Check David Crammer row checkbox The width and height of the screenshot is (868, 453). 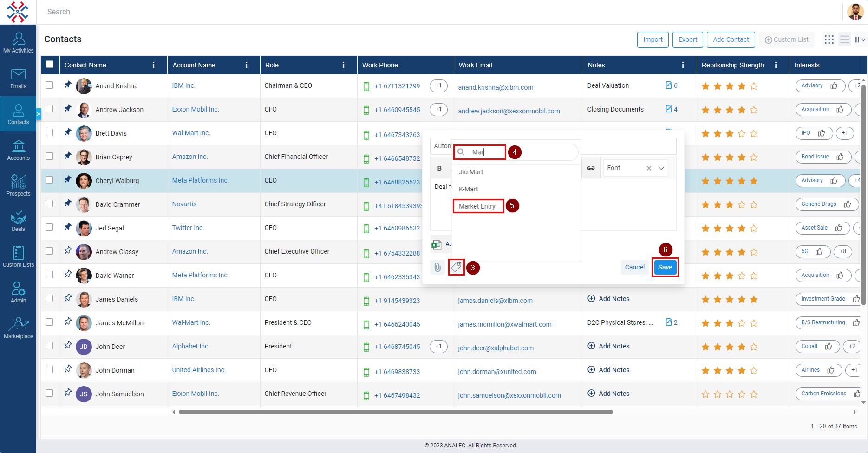49,204
